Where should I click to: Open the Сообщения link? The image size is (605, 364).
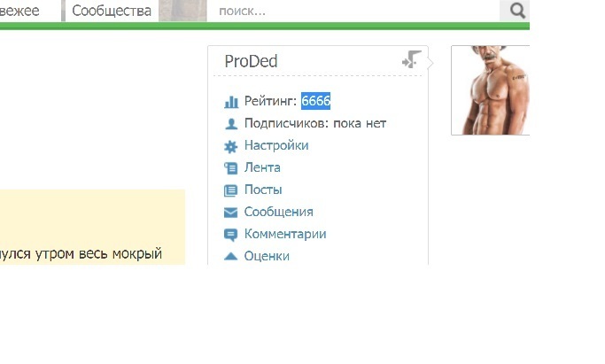tap(278, 212)
